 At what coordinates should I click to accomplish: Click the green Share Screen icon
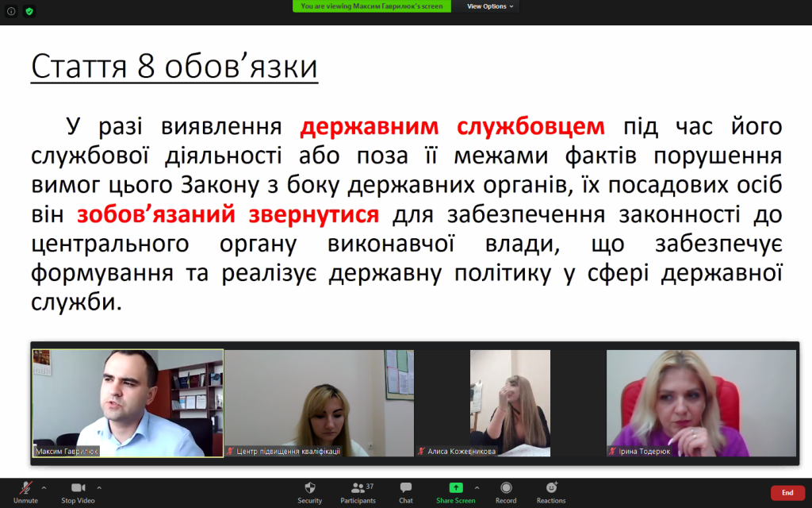tap(456, 487)
